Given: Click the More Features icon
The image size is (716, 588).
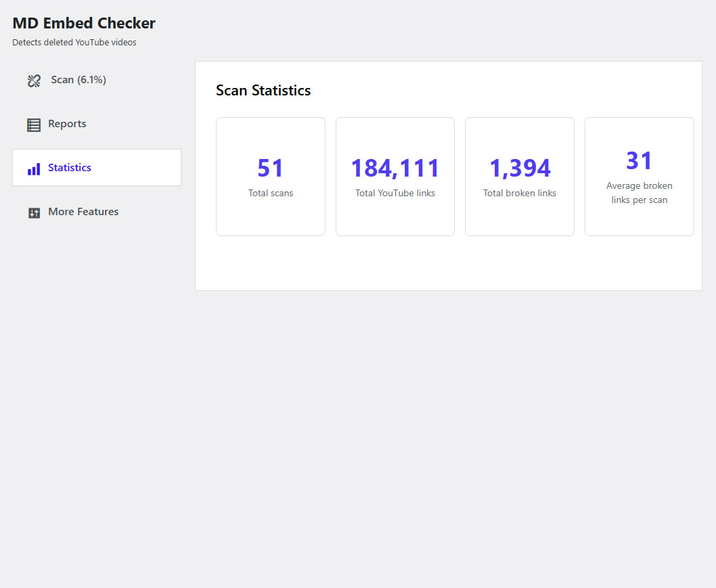Looking at the screenshot, I should (x=33, y=212).
